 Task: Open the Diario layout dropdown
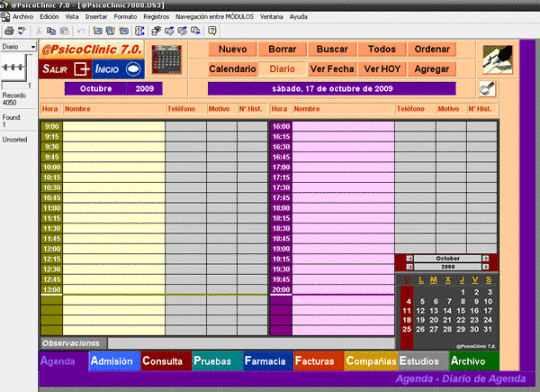[x=18, y=47]
